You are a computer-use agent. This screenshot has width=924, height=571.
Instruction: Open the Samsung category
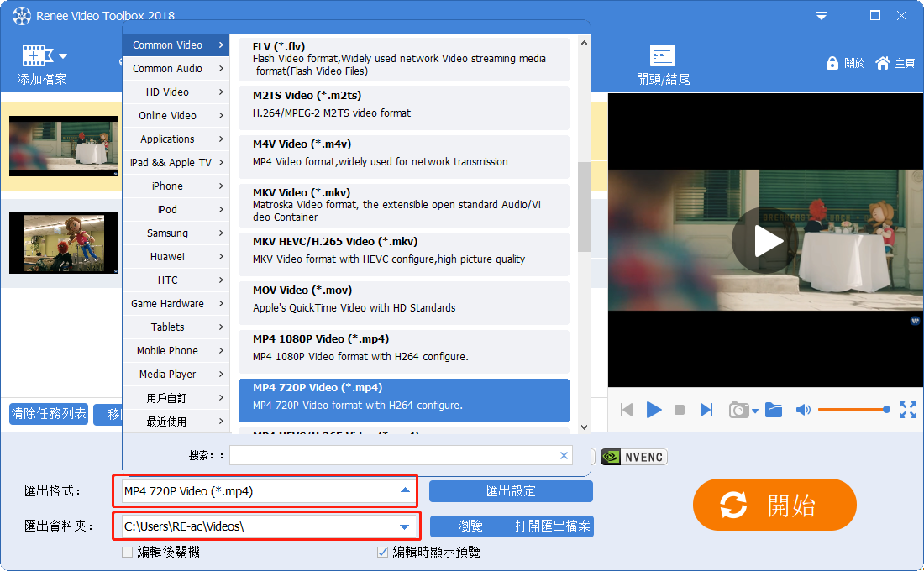coord(176,233)
